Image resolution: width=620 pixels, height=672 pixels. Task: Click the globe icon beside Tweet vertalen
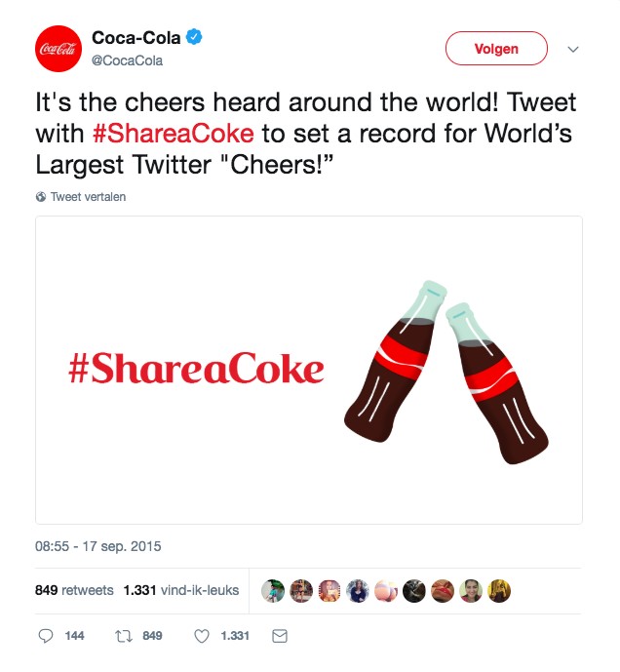pyautogui.click(x=41, y=197)
